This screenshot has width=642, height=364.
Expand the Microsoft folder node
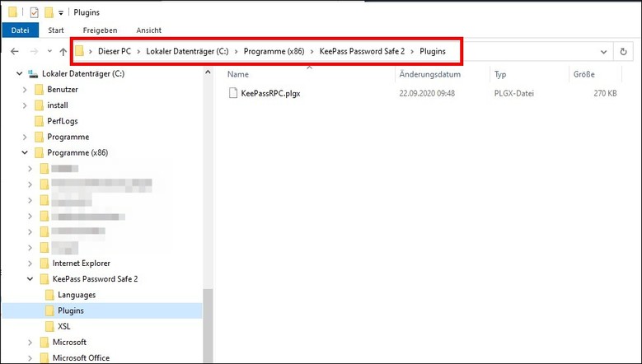pyautogui.click(x=30, y=343)
